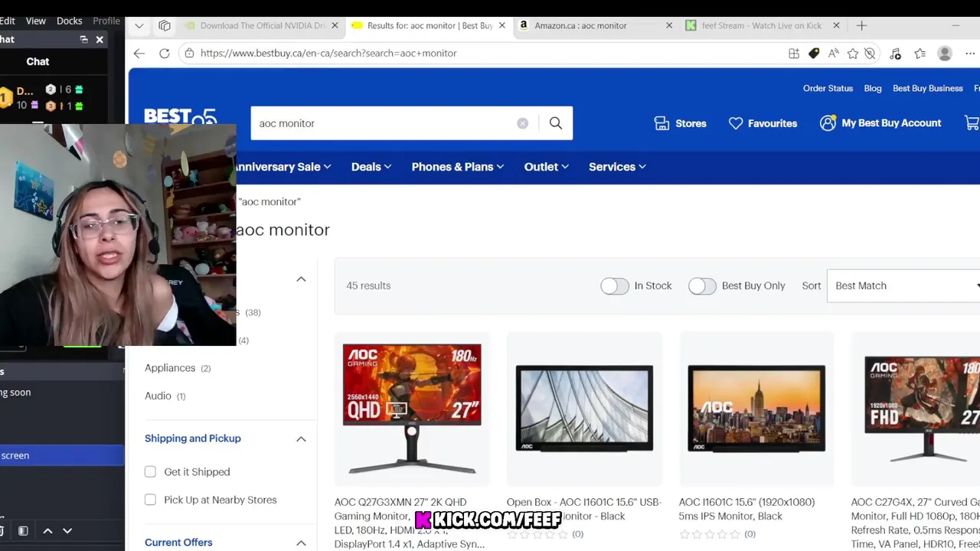Open Open Box AOC I1601C monitor image
This screenshot has width=980, height=551.
[584, 408]
